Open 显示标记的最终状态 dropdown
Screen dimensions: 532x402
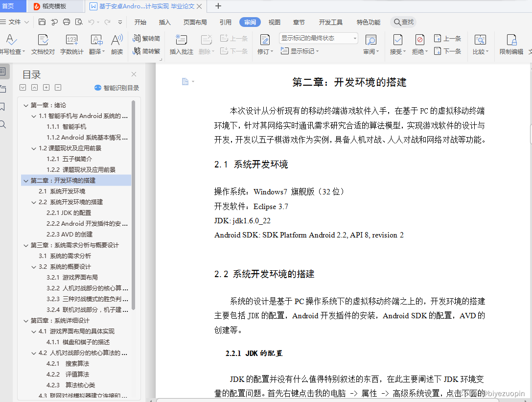coord(319,38)
